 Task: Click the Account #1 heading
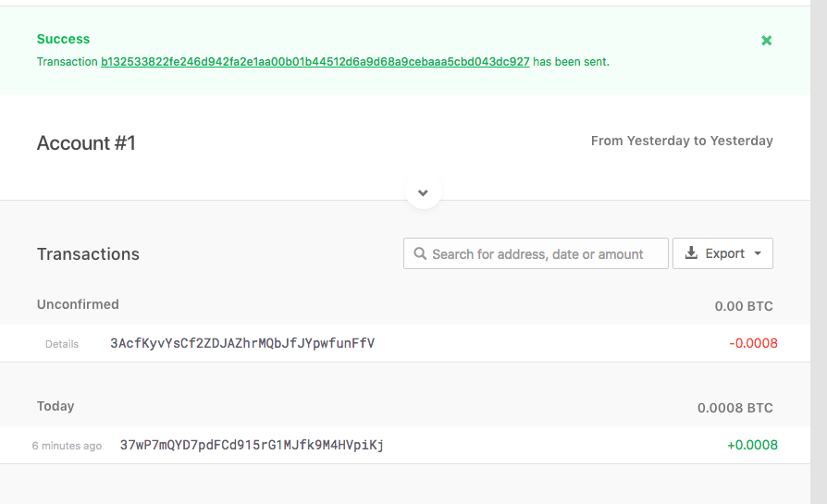[86, 142]
